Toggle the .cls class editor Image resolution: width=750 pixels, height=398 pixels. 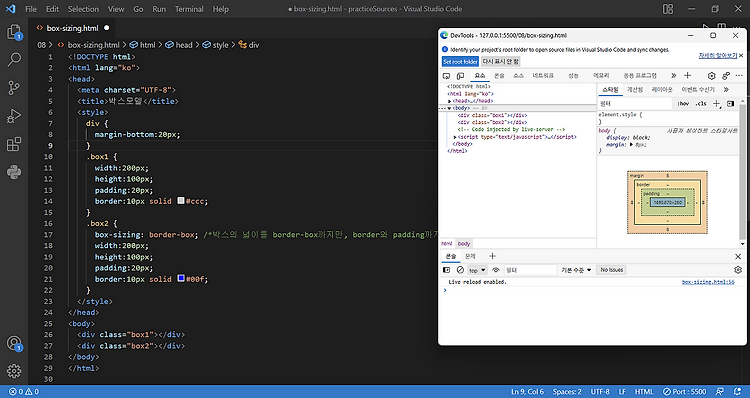[x=701, y=104]
